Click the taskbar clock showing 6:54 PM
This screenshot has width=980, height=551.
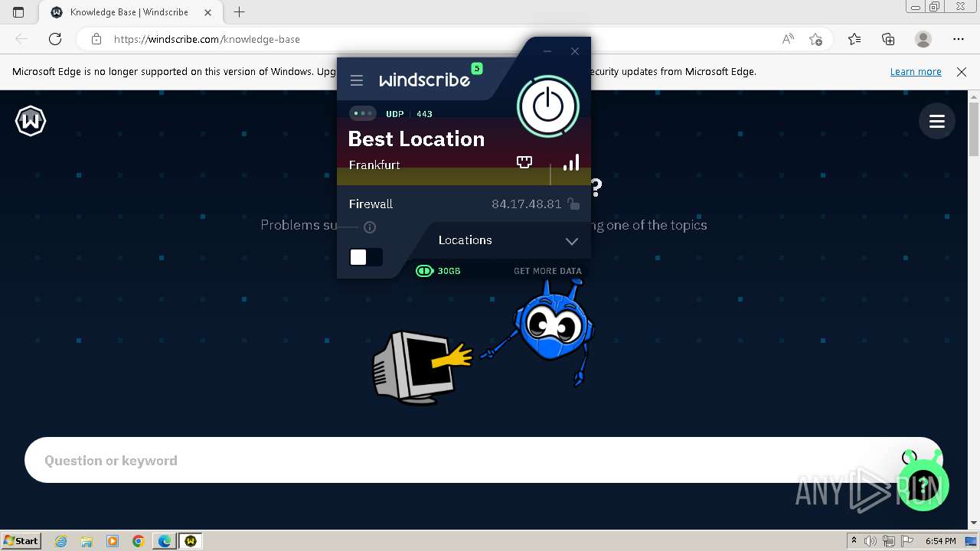pyautogui.click(x=941, y=541)
